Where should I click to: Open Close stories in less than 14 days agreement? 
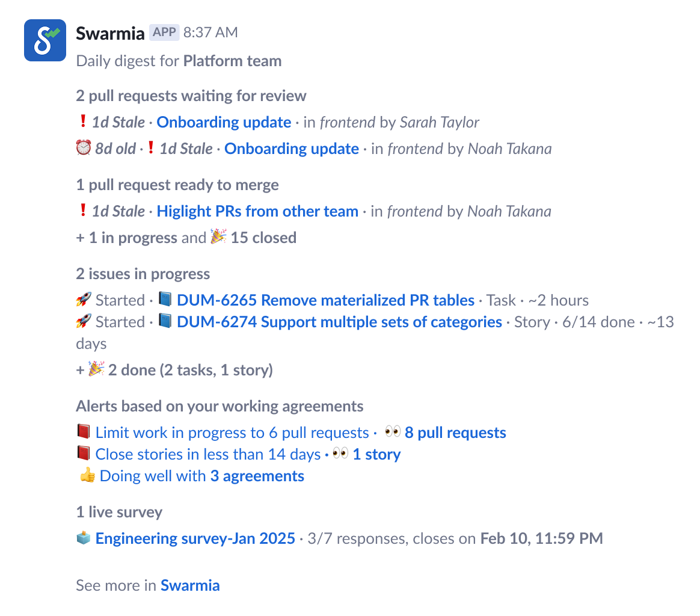click(208, 454)
